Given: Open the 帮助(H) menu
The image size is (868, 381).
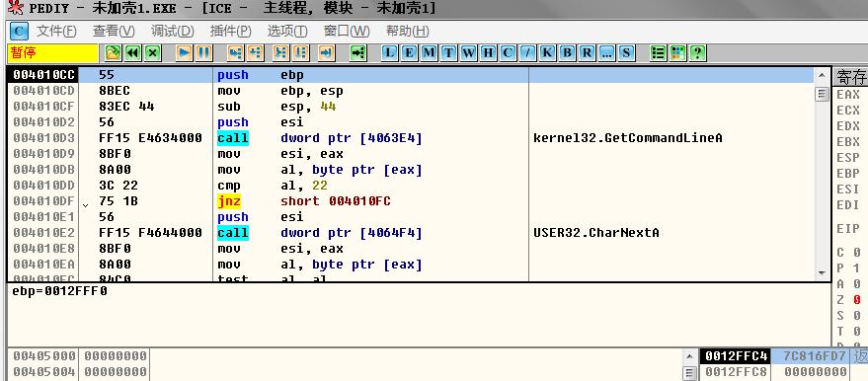Looking at the screenshot, I should (408, 31).
